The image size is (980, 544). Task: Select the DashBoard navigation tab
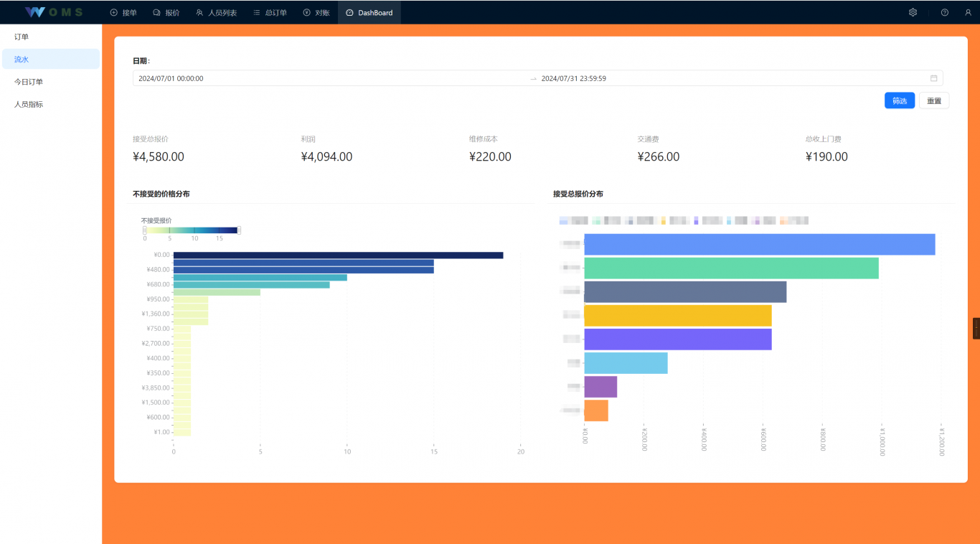(x=369, y=12)
